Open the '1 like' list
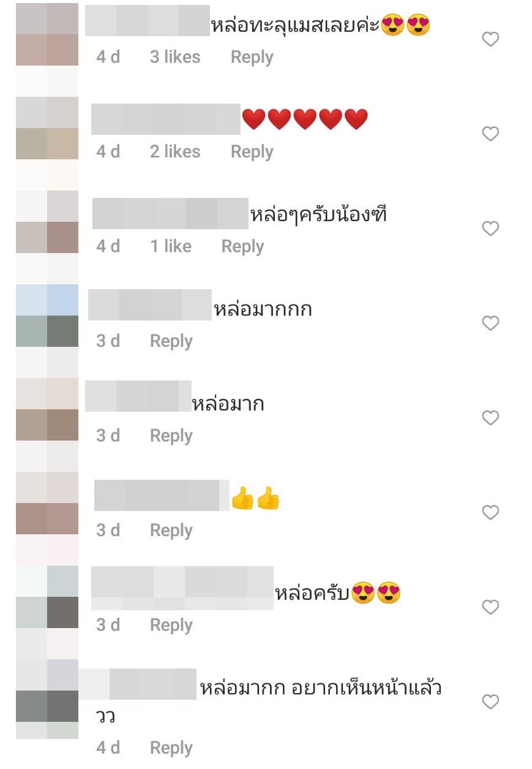The image size is (532, 769). 171,246
